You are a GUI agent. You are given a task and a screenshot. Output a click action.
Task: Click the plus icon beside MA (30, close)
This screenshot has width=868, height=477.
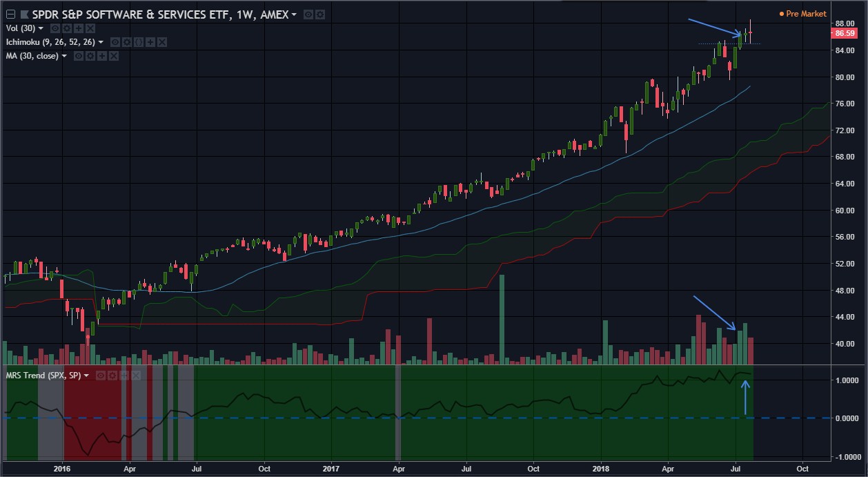[102, 56]
